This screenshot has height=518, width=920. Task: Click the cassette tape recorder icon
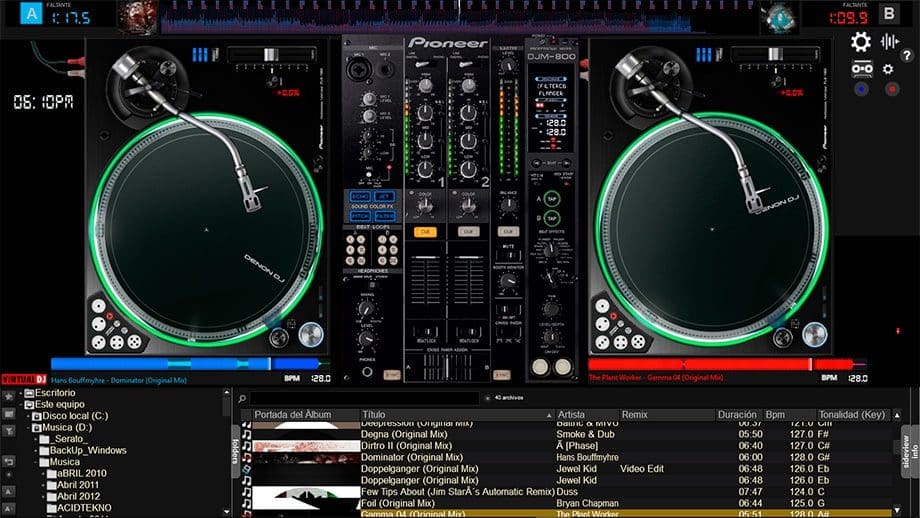click(x=861, y=69)
